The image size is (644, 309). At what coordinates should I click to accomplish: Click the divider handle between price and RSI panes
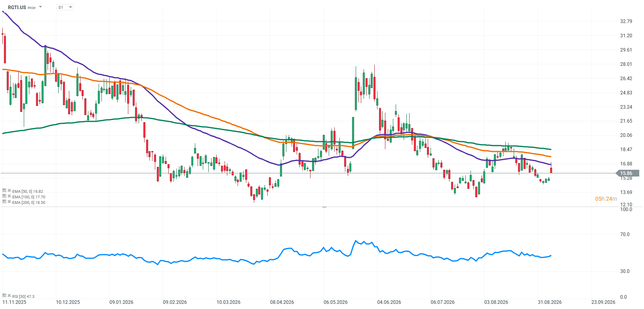pyautogui.click(x=324, y=207)
